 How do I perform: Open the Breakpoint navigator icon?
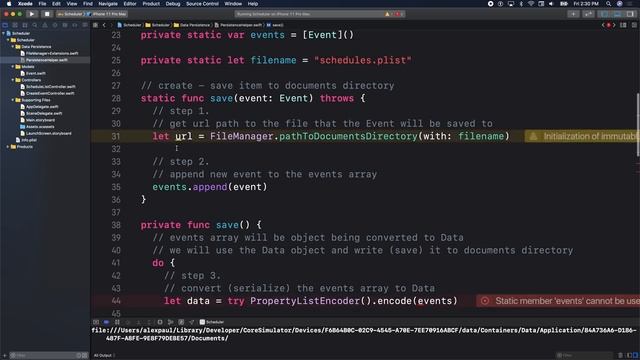click(x=75, y=25)
